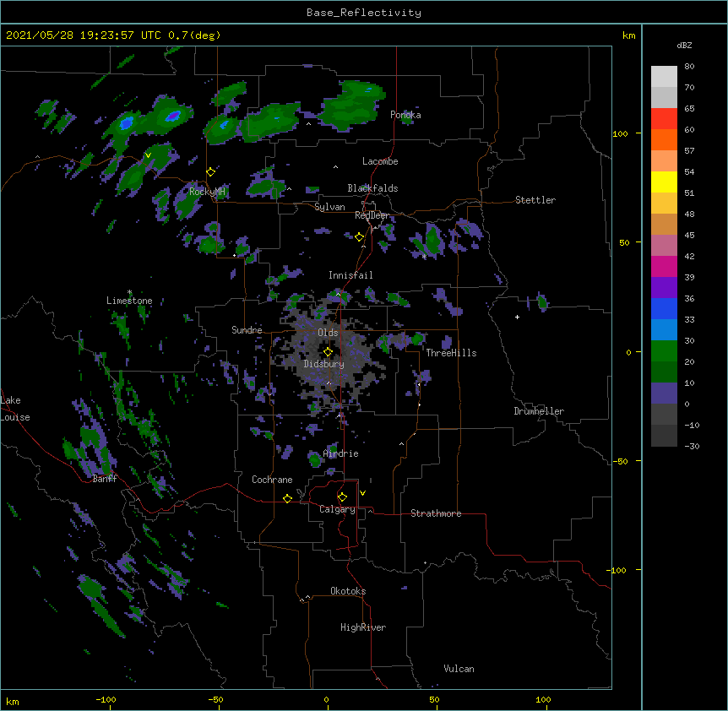Click the yellow V marker east of Calgary
Image resolution: width=728 pixels, height=711 pixels.
click(362, 493)
